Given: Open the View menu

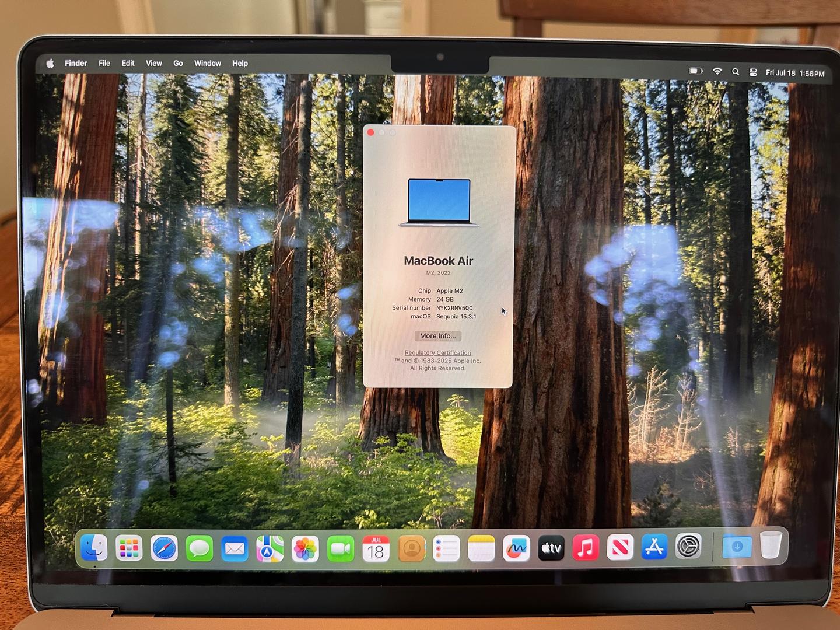Looking at the screenshot, I should click(154, 63).
